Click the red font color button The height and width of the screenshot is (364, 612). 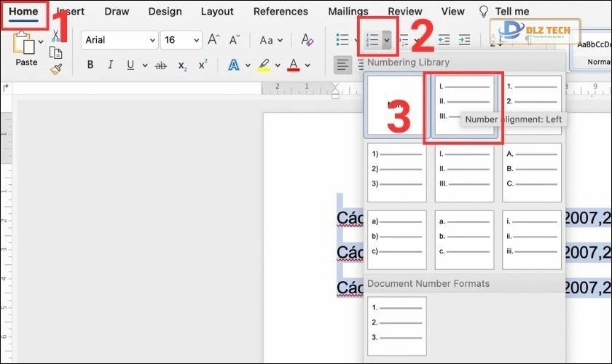[x=294, y=65]
